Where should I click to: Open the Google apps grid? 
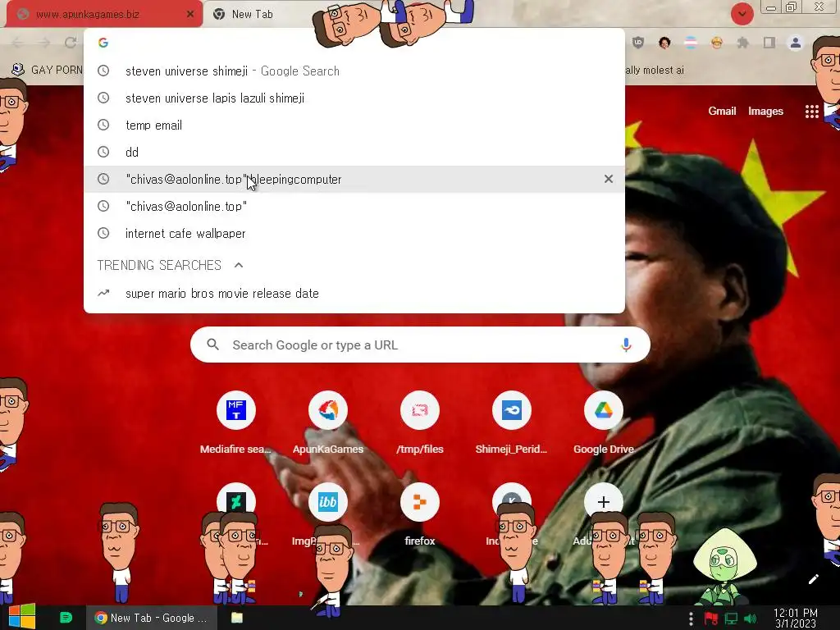[x=811, y=111]
